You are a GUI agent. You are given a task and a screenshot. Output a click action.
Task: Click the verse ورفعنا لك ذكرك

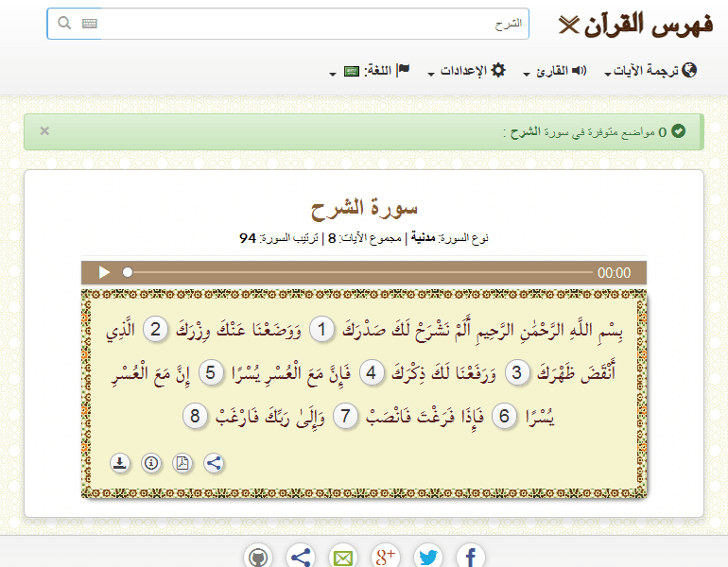[x=444, y=372]
